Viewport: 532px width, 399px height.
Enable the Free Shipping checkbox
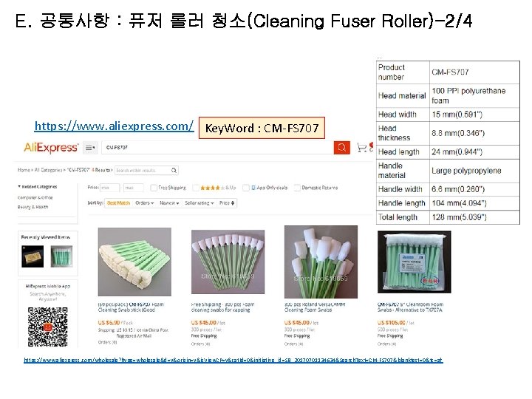[x=154, y=188]
